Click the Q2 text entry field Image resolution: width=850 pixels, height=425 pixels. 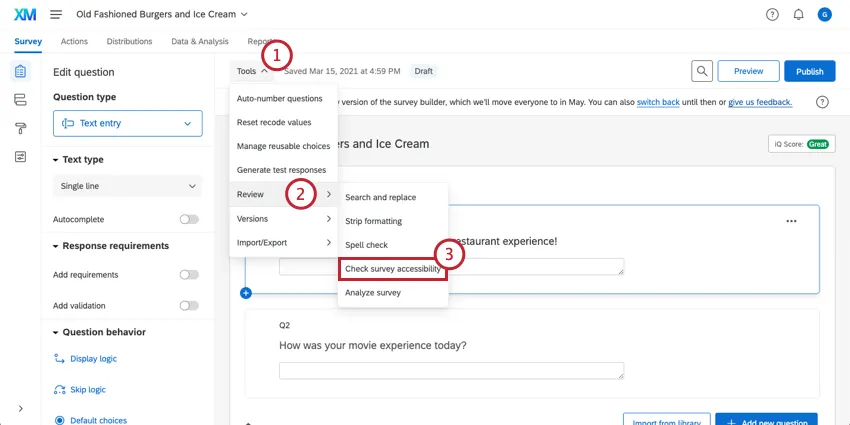tap(451, 370)
